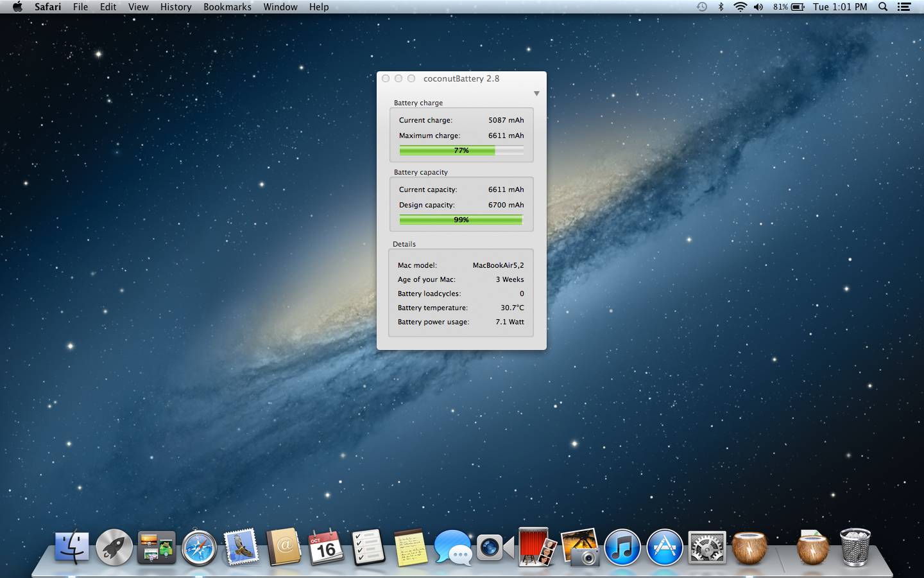This screenshot has height=578, width=924.
Task: Open the History menu
Action: pos(176,7)
